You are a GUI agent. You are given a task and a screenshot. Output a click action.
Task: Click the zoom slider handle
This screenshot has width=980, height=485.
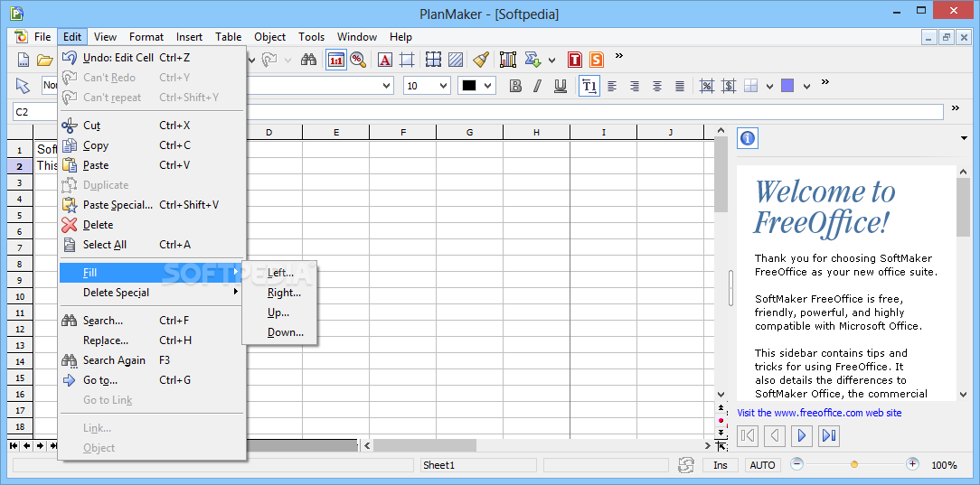(854, 464)
